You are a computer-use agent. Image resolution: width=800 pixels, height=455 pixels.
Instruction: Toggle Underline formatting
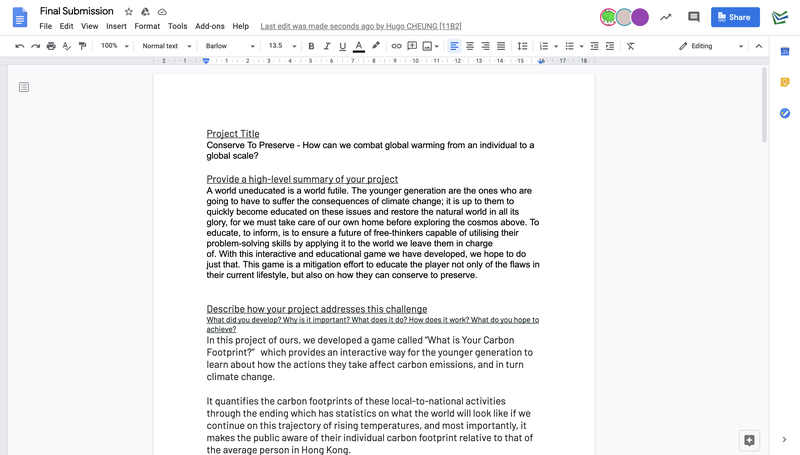[x=343, y=46]
